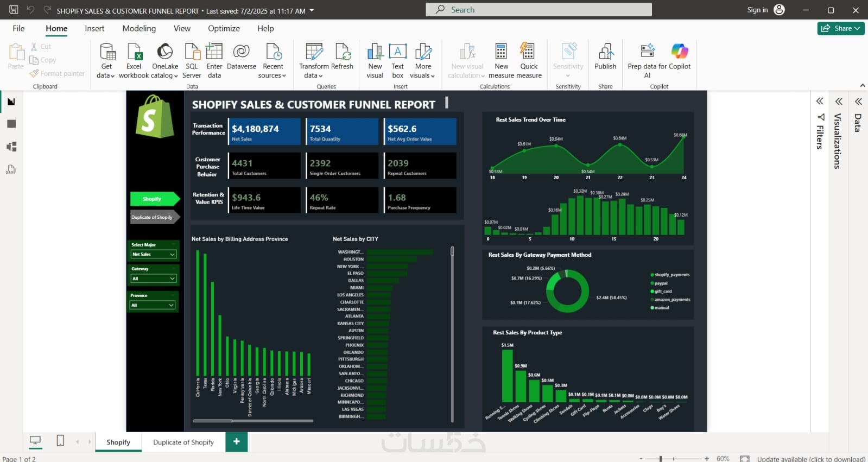868x462 pixels.
Task: Switch to Duplicate of Shopify page tab
Action: 183,442
